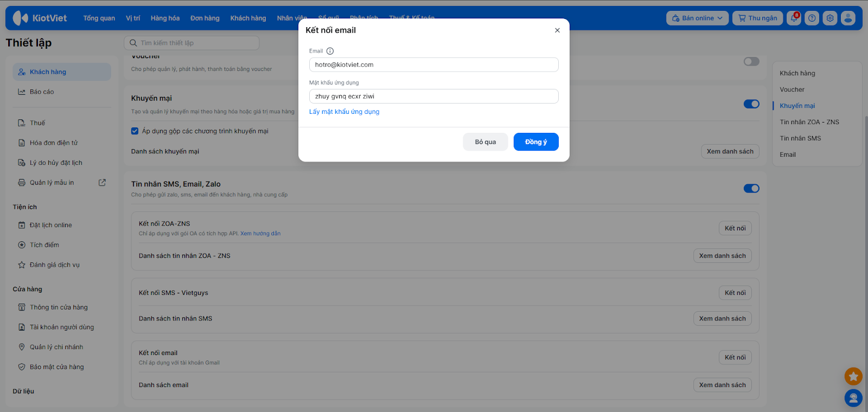Enable the Voucher toggle switch
This screenshot has height=412, width=868.
tap(751, 62)
